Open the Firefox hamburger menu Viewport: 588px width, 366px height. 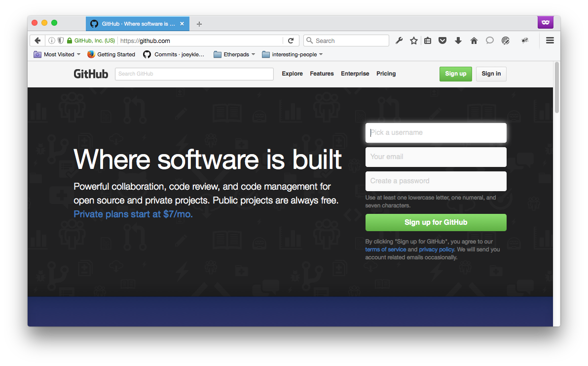click(550, 41)
